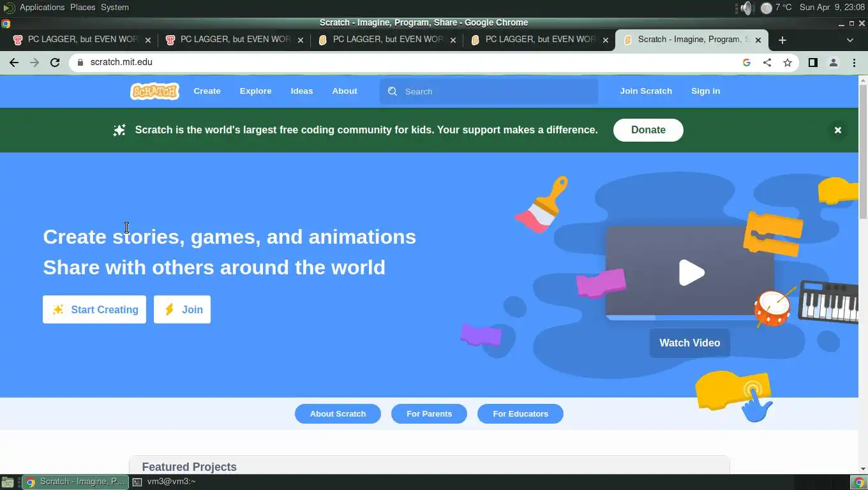Select Scratch Chrome window in taskbar
This screenshot has width=868, height=490.
75,482
